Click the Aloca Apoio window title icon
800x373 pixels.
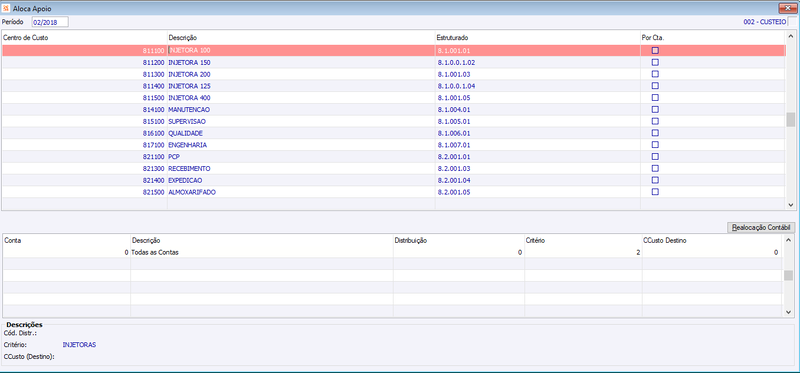6,9
